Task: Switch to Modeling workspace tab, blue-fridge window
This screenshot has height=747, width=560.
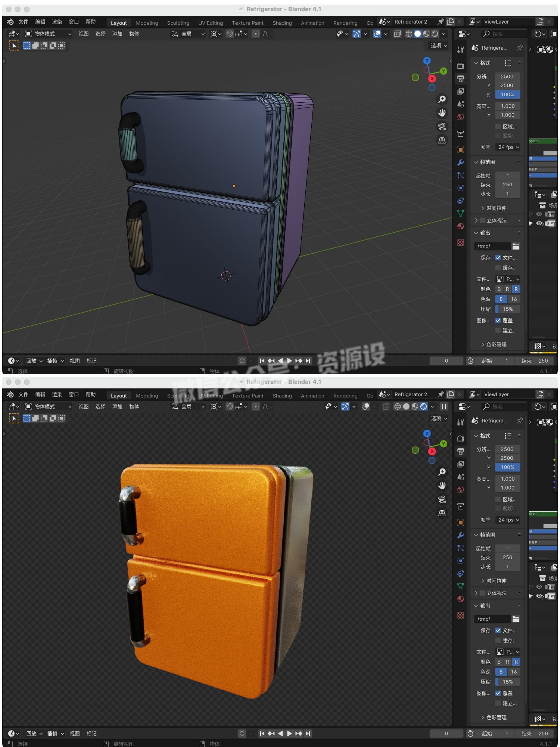Action: [147, 23]
